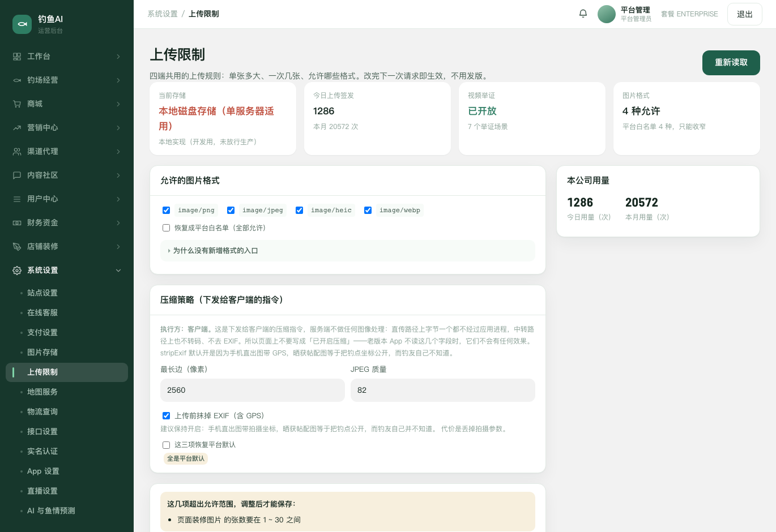The height and width of the screenshot is (532, 776).
Task: Check 恢复成平台白名单 checkbox
Action: pos(166,228)
